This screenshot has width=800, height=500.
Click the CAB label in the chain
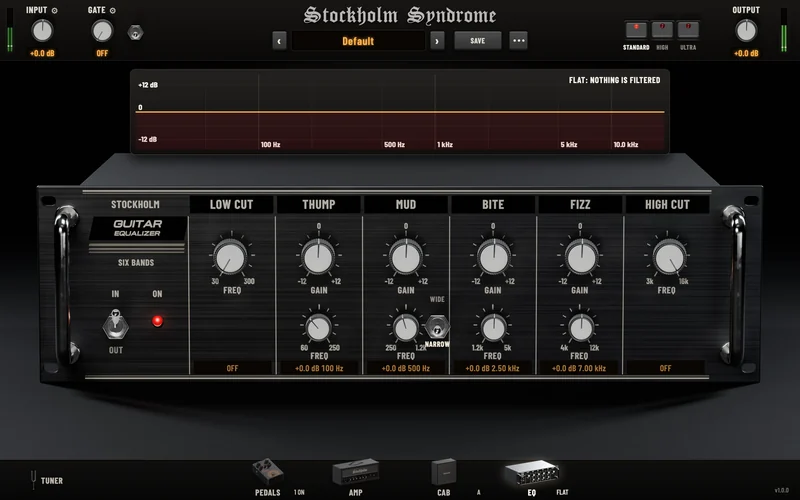pos(443,492)
